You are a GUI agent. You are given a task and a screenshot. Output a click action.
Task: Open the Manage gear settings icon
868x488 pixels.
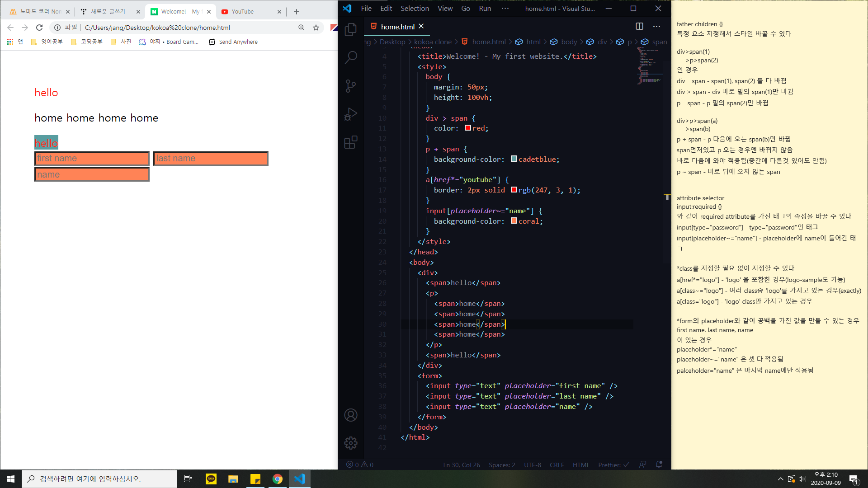pyautogui.click(x=351, y=443)
